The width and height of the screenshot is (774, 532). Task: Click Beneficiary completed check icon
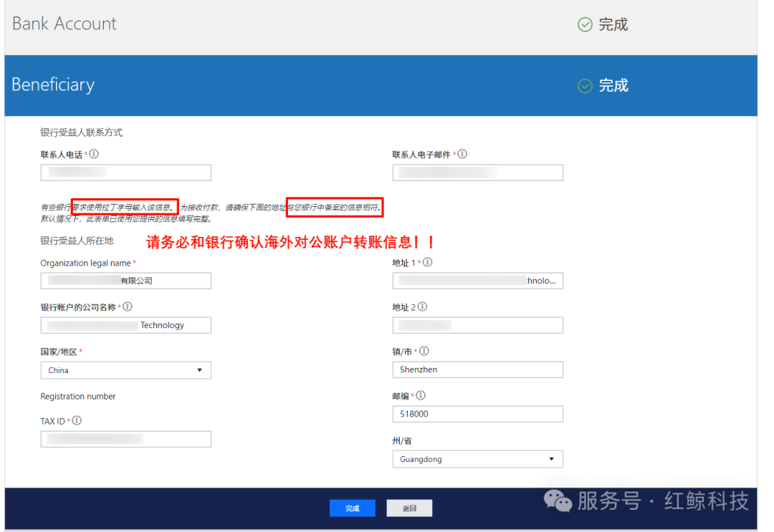pos(585,86)
